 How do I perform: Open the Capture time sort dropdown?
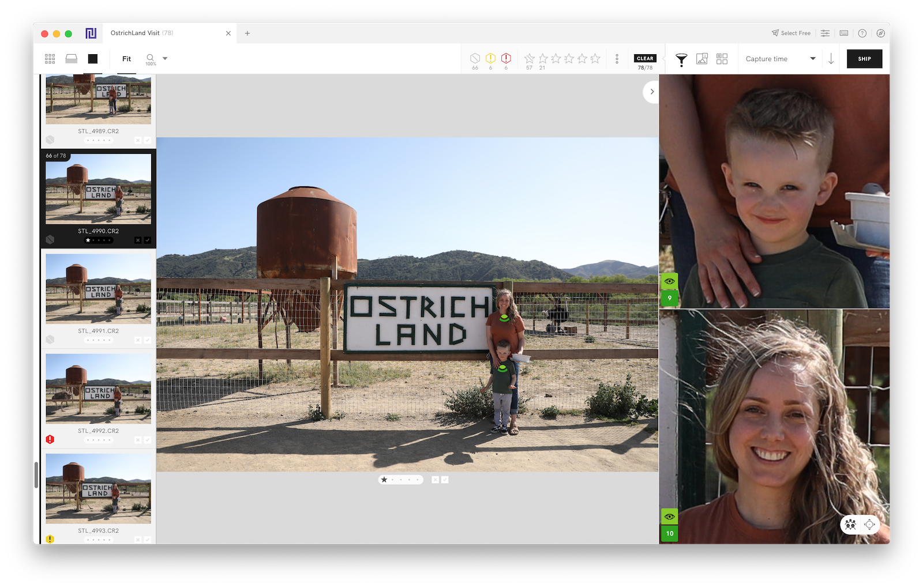tap(780, 59)
